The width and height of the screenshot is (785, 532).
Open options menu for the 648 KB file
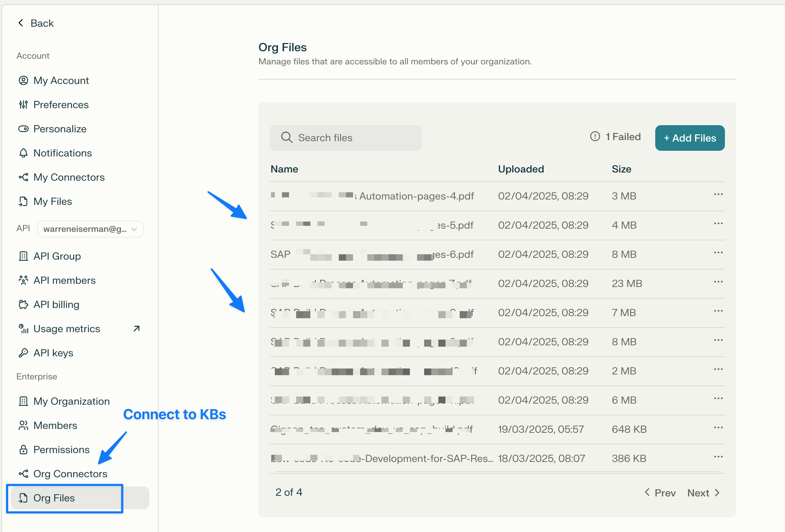click(718, 428)
